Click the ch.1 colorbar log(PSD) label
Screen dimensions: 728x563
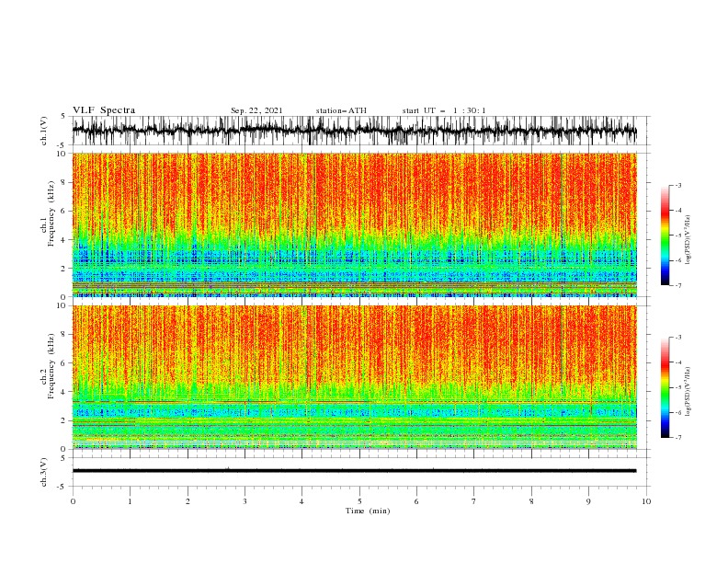coord(688,240)
